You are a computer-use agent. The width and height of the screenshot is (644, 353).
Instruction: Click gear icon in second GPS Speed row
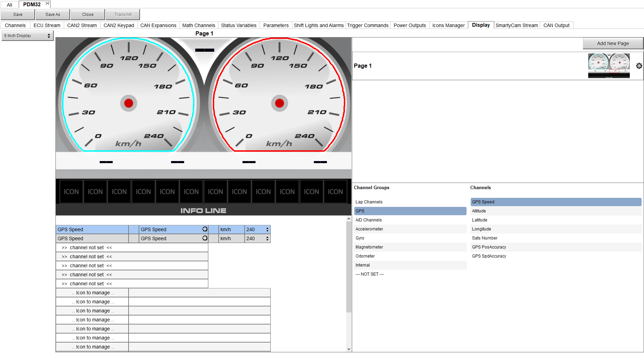[x=205, y=238]
